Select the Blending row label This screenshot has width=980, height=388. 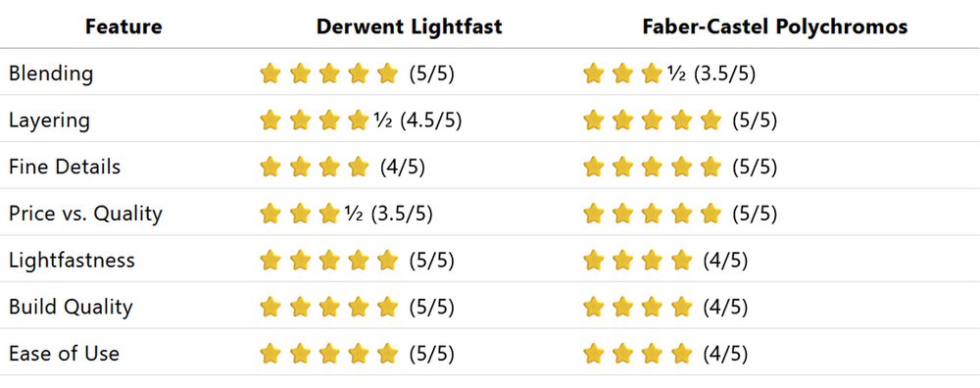coord(51,73)
